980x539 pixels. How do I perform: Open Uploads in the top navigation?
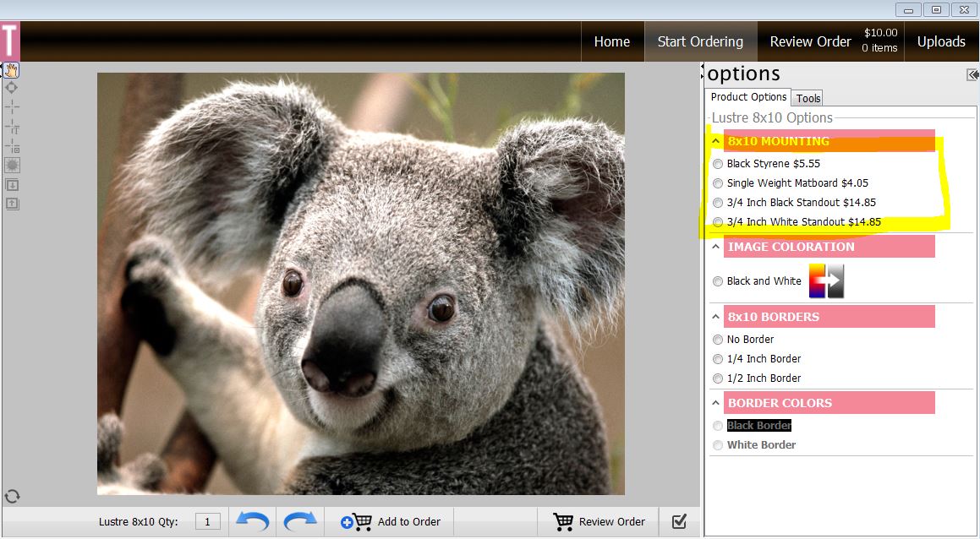[x=941, y=41]
